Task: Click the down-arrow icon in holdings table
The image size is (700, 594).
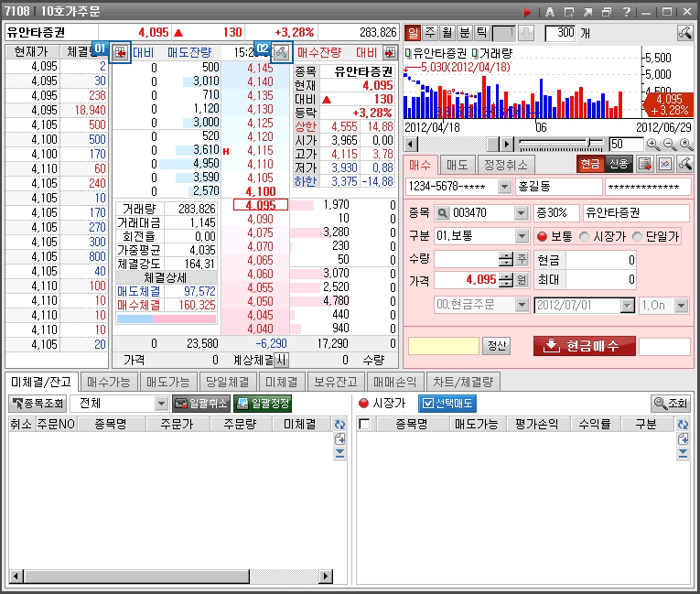Action: click(683, 454)
